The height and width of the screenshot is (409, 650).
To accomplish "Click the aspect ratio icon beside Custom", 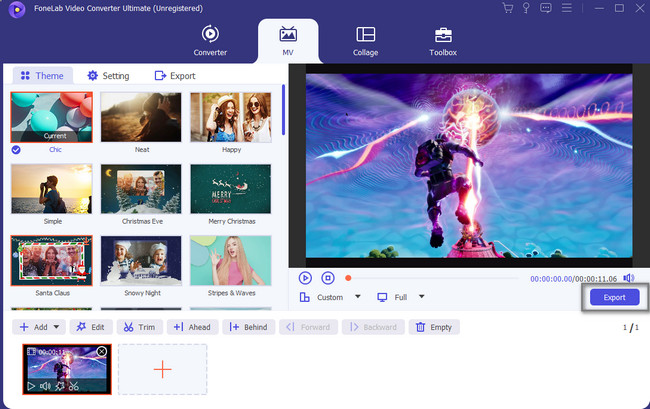I will (x=305, y=297).
